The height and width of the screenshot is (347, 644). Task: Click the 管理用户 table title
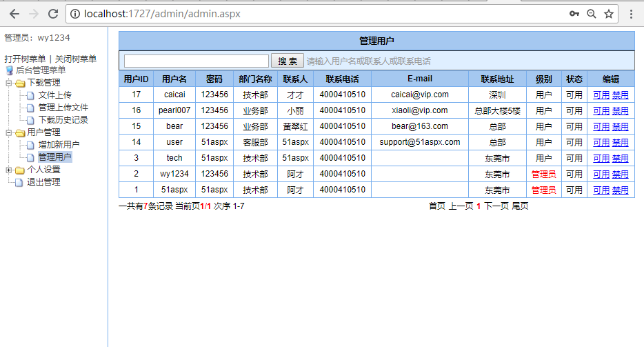point(376,41)
